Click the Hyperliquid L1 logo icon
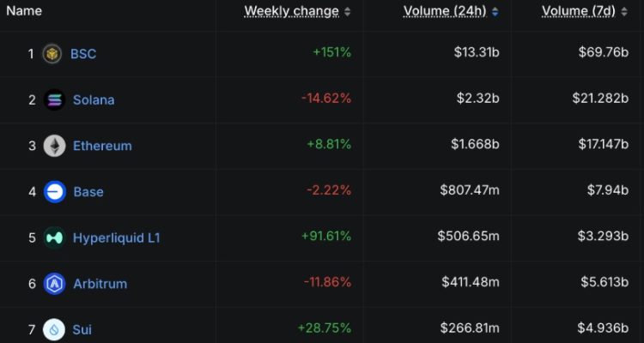 pyautogui.click(x=54, y=238)
